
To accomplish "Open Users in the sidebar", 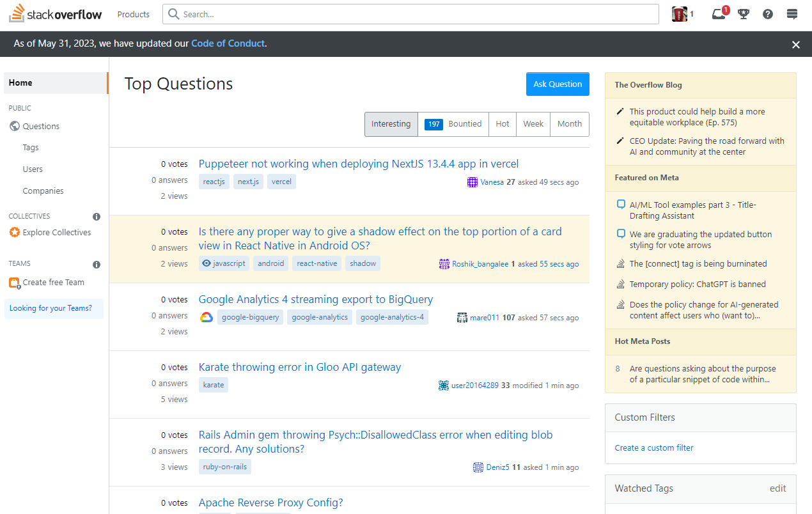I will pyautogui.click(x=33, y=169).
